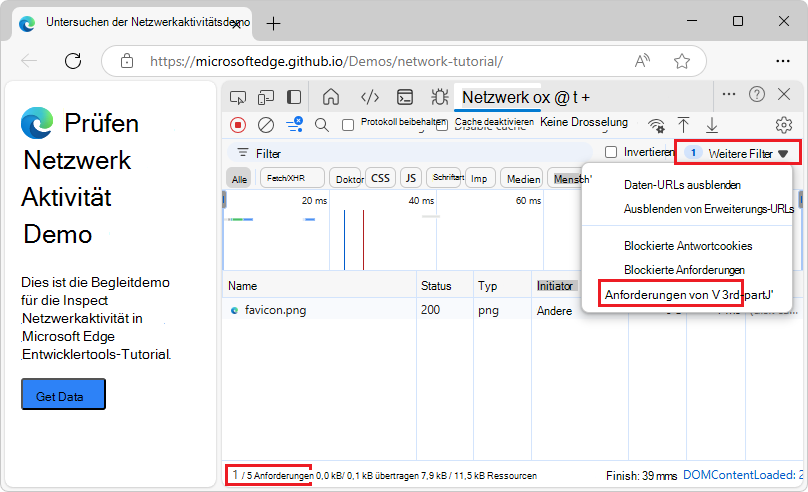
Task: Check the Invertieren checkbox
Action: pos(611,152)
